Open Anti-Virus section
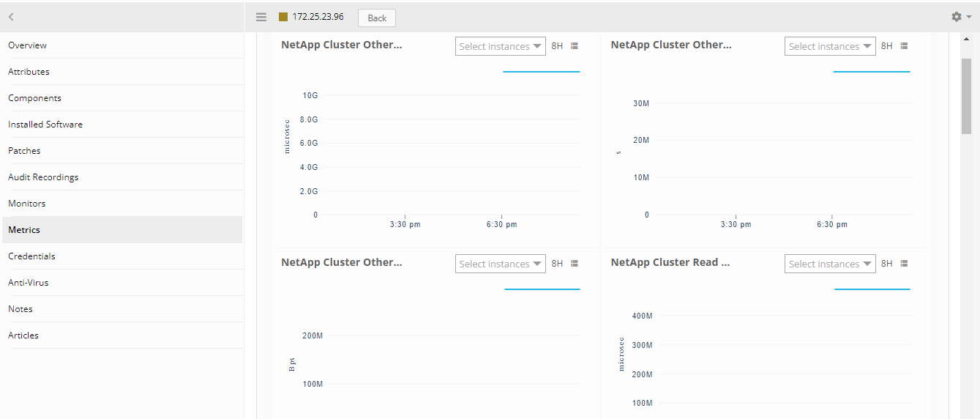Viewport: 980px width, 419px height. click(x=122, y=283)
